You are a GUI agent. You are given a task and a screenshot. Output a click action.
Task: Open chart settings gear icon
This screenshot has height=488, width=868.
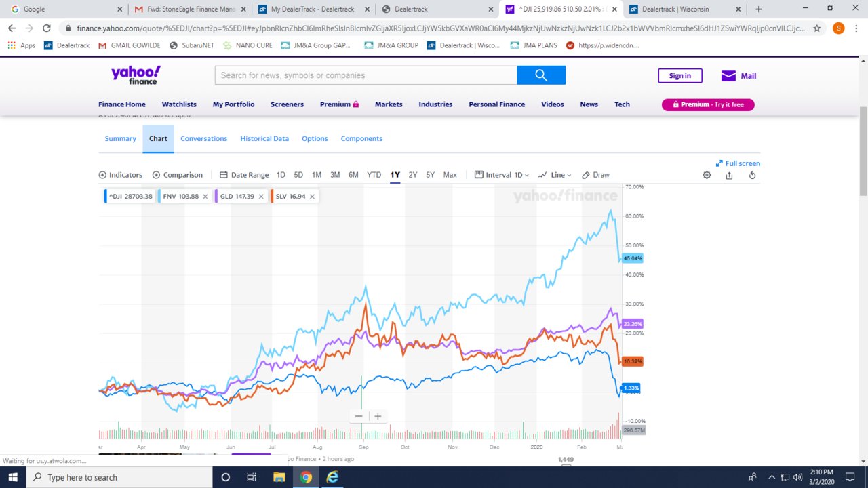707,175
